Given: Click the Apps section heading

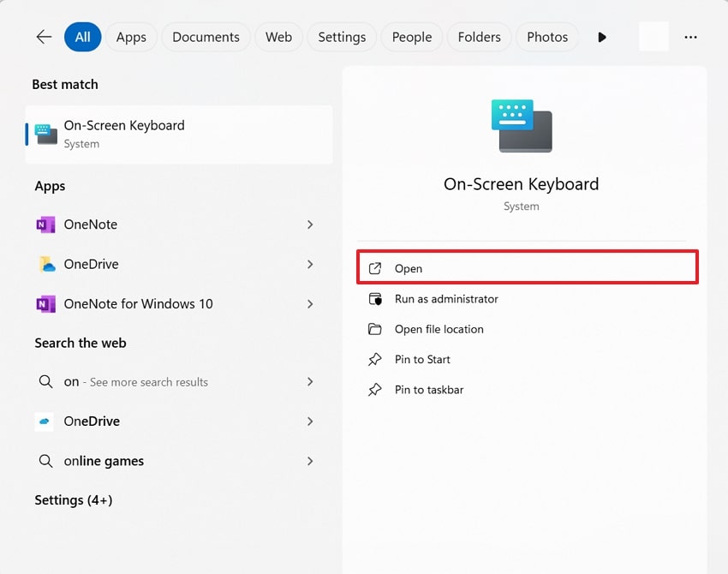Looking at the screenshot, I should pyautogui.click(x=50, y=186).
